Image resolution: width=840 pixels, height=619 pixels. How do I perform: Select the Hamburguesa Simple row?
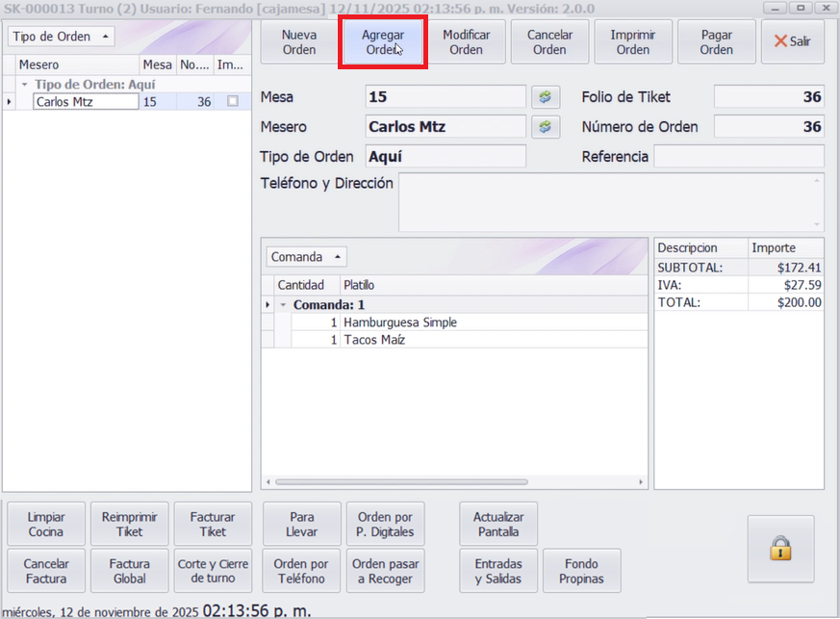399,322
